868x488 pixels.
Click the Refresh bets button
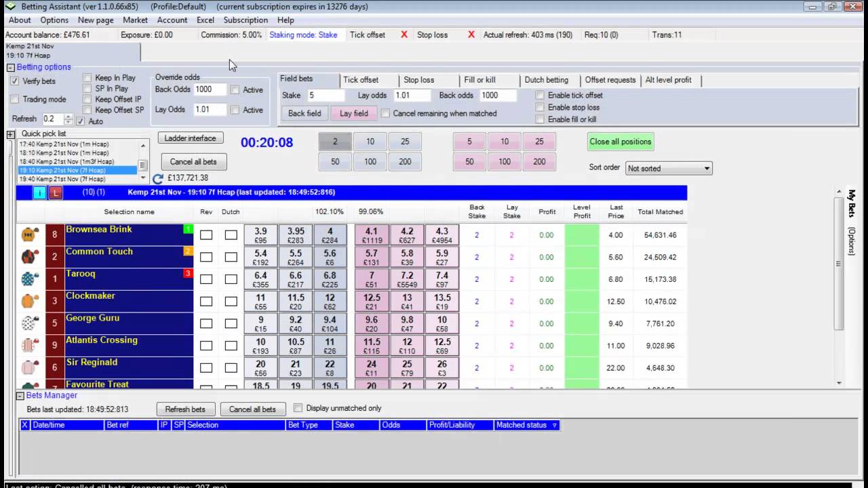pyautogui.click(x=185, y=409)
